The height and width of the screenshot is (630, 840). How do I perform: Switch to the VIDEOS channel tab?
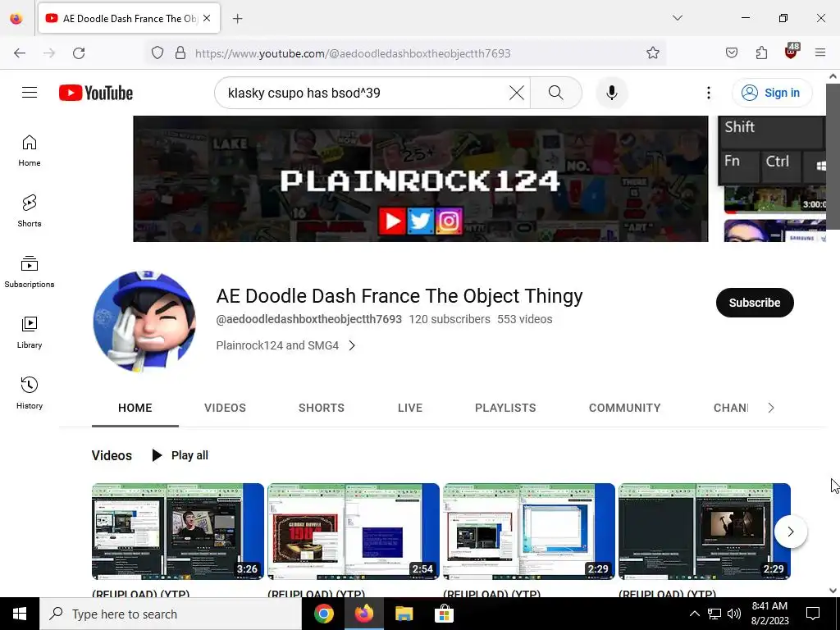(225, 409)
